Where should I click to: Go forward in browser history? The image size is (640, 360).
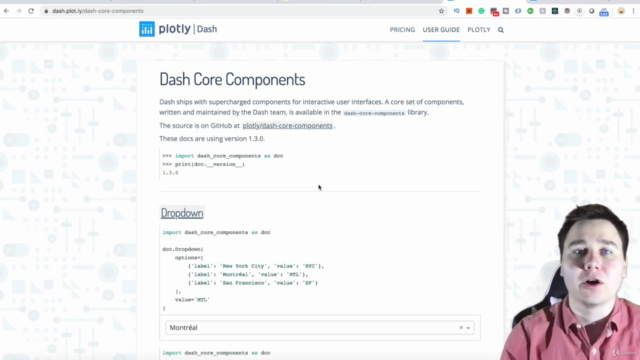tap(19, 11)
